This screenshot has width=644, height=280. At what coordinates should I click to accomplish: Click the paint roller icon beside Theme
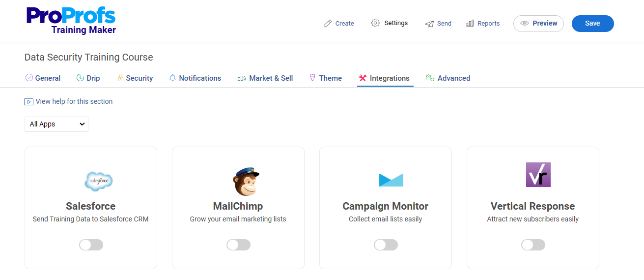312,78
